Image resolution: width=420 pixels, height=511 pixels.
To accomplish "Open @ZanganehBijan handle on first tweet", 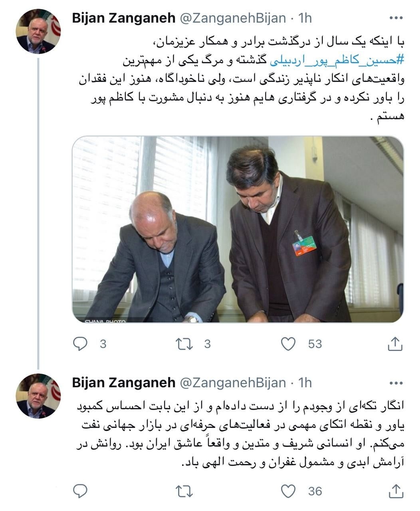I will 233,18.
